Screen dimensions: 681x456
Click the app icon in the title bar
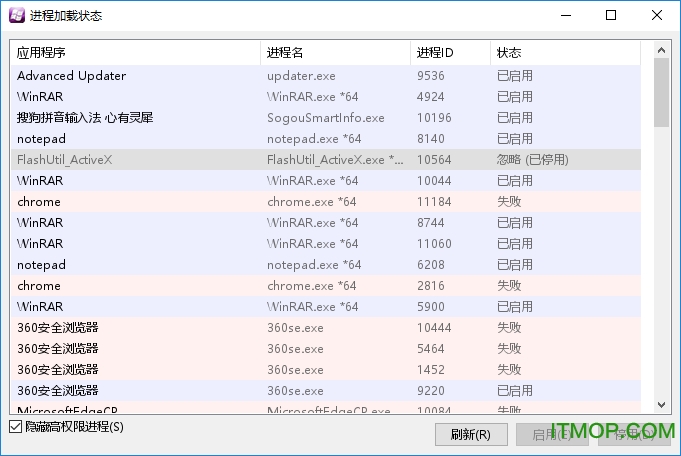point(17,16)
